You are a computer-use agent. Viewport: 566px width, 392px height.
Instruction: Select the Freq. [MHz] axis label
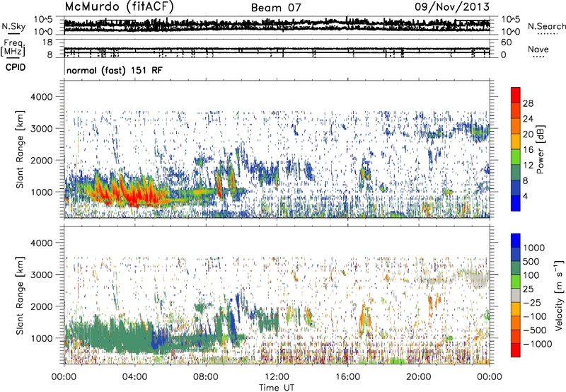13,48
